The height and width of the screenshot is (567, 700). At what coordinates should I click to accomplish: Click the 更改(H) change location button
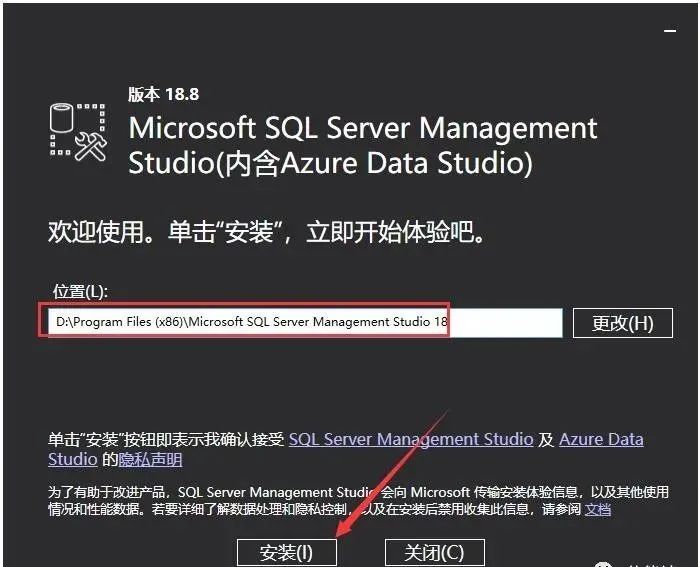[x=623, y=323]
